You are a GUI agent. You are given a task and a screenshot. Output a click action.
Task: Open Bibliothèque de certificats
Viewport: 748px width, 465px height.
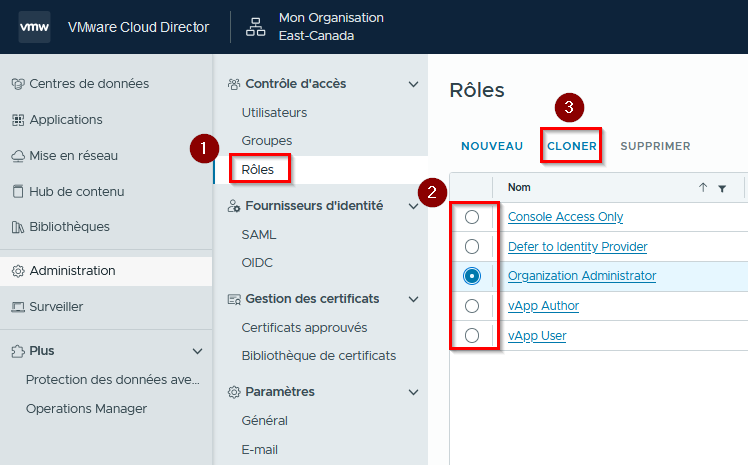tap(319, 356)
